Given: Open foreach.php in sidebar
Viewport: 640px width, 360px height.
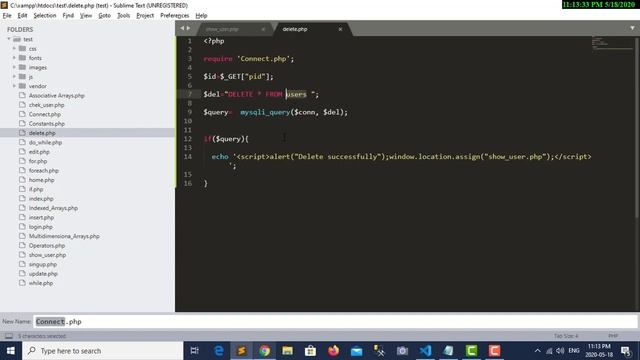Looking at the screenshot, I should click(x=43, y=171).
